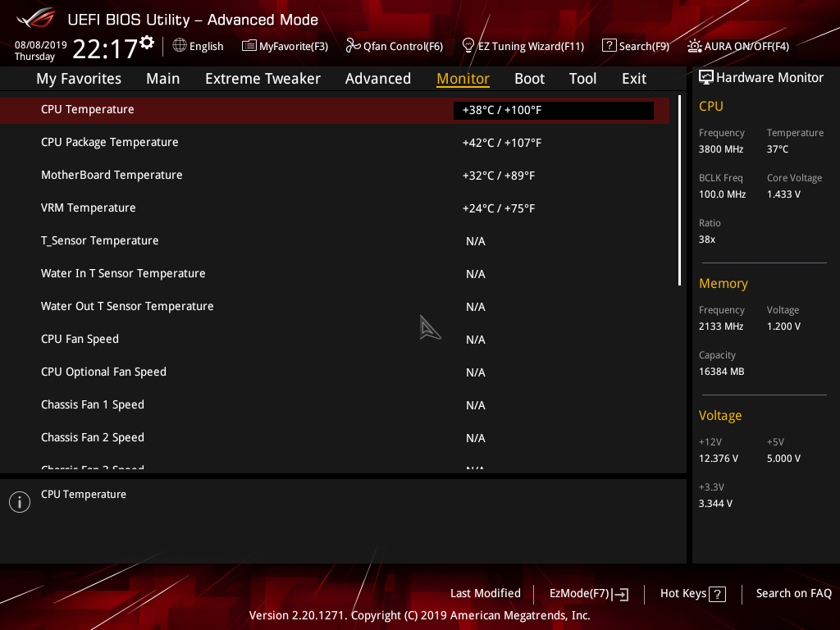Open the BIOS Search function

[x=636, y=46]
